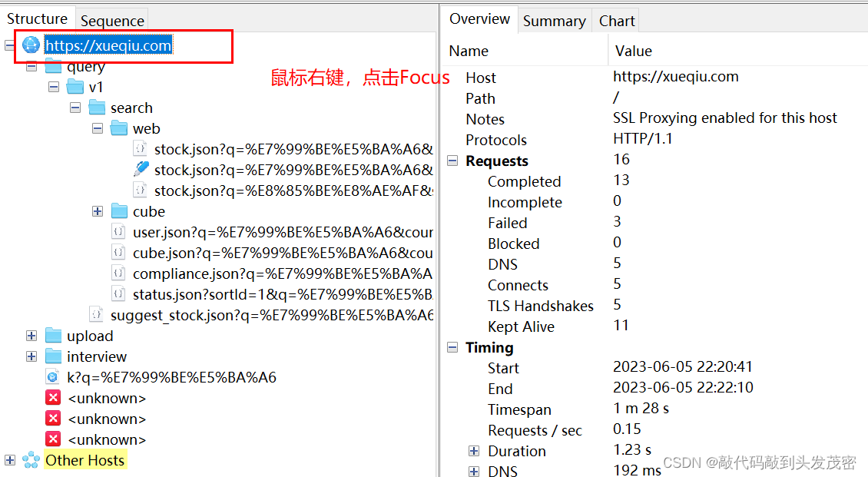This screenshot has height=477, width=868.
Task: Click the JSON file icon beside user.json
Action: coord(118,232)
